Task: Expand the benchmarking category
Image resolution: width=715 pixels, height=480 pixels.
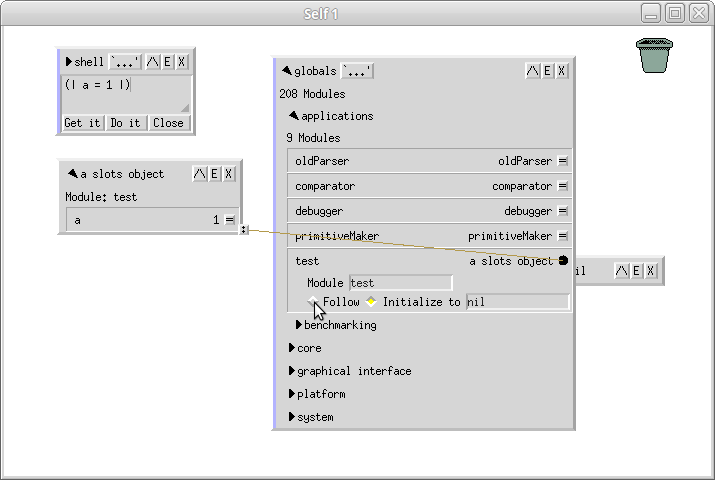Action: click(299, 325)
